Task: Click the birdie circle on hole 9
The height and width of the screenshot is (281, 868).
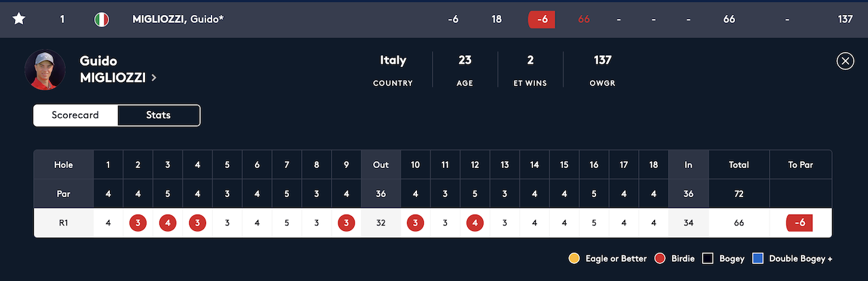Action: [347, 223]
